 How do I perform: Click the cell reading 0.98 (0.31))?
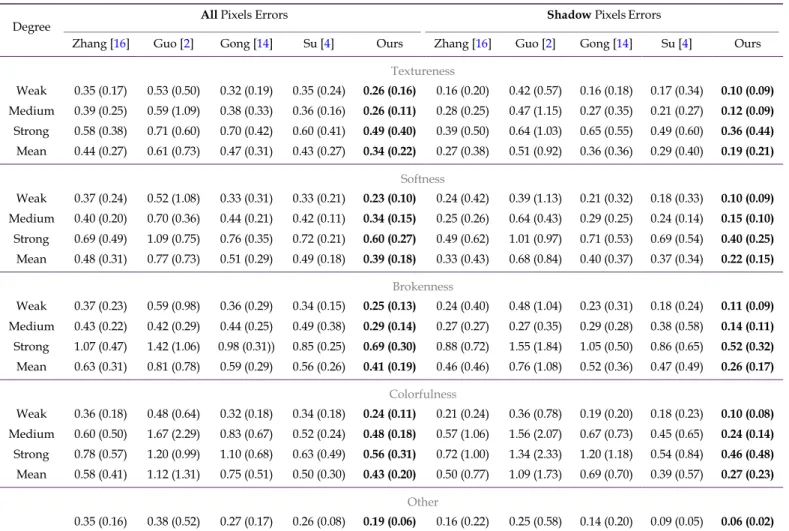point(247,346)
